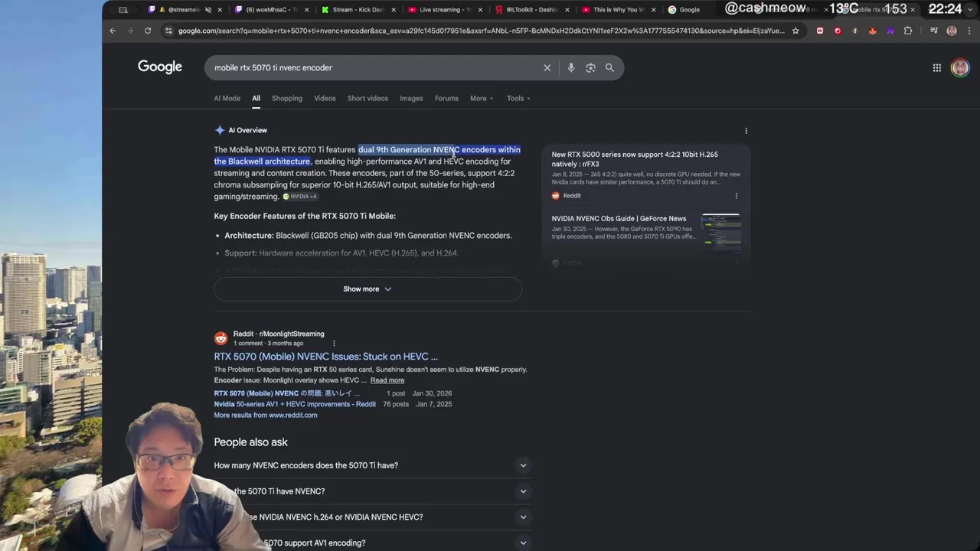Select the Short videos tab
The image size is (980, 551).
tap(367, 98)
